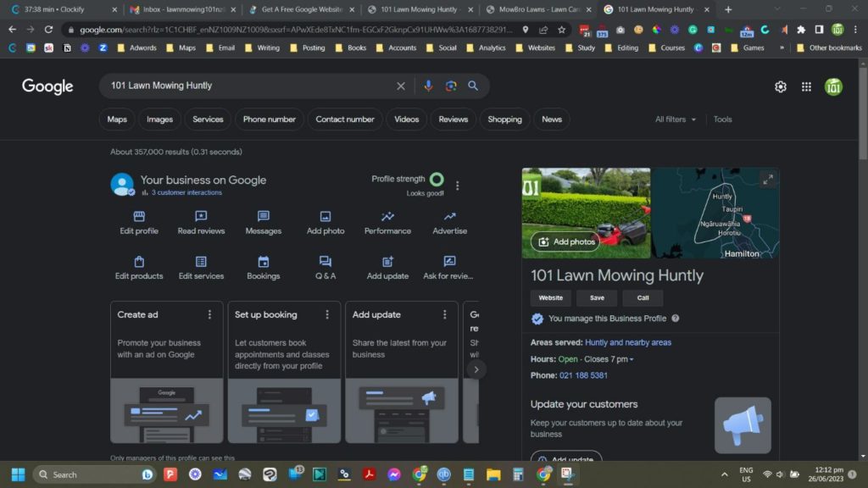Run search with magnifier icon
The width and height of the screenshot is (868, 488).
point(473,86)
